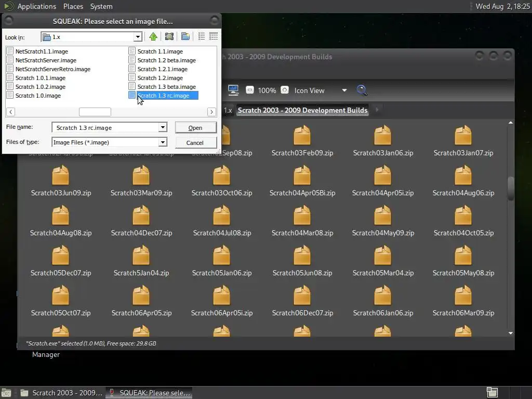Select Scratch 1.0.1.image file
The height and width of the screenshot is (399, 532).
coord(41,78)
